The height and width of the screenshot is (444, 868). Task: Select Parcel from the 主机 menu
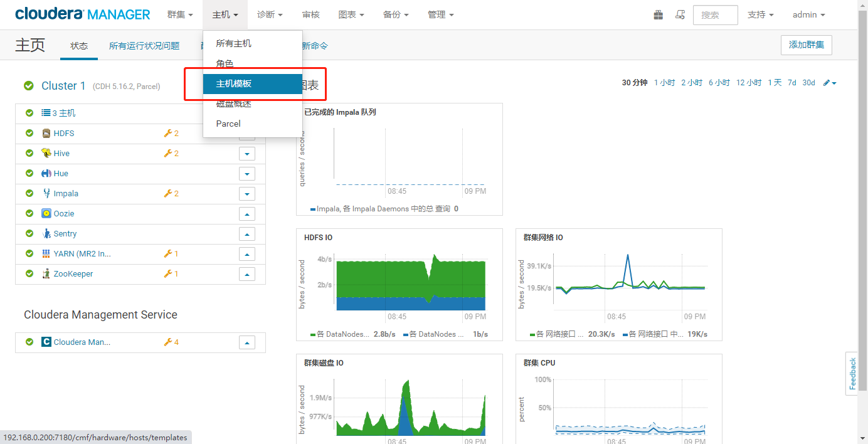point(253,124)
